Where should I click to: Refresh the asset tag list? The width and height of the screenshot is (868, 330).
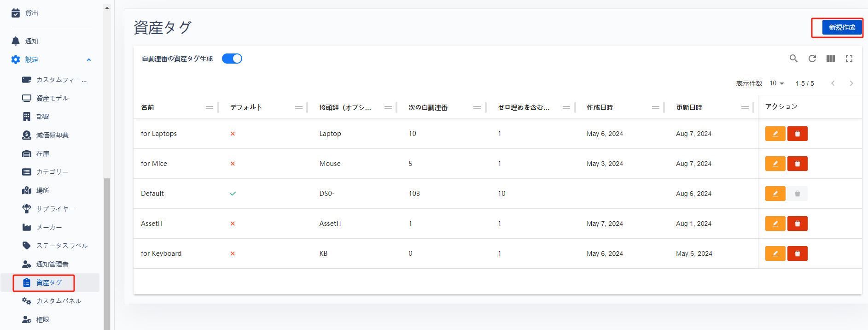(x=812, y=59)
